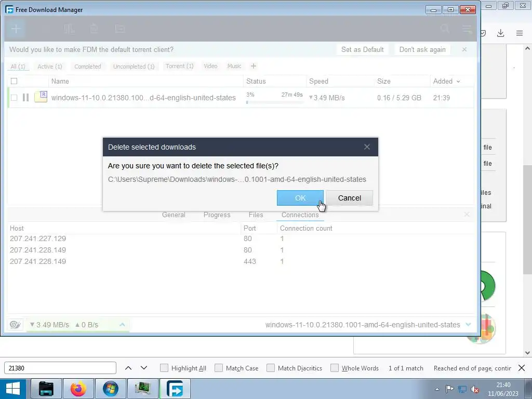The width and height of the screenshot is (532, 399).
Task: Open the Firefox application menu icon
Action: tap(520, 33)
